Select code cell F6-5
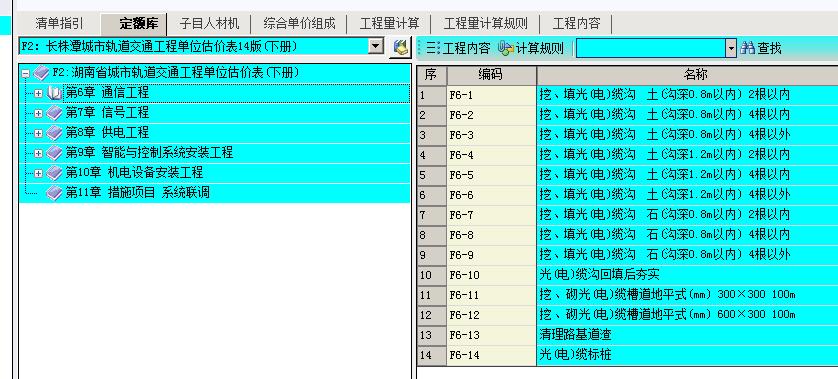 (x=491, y=175)
